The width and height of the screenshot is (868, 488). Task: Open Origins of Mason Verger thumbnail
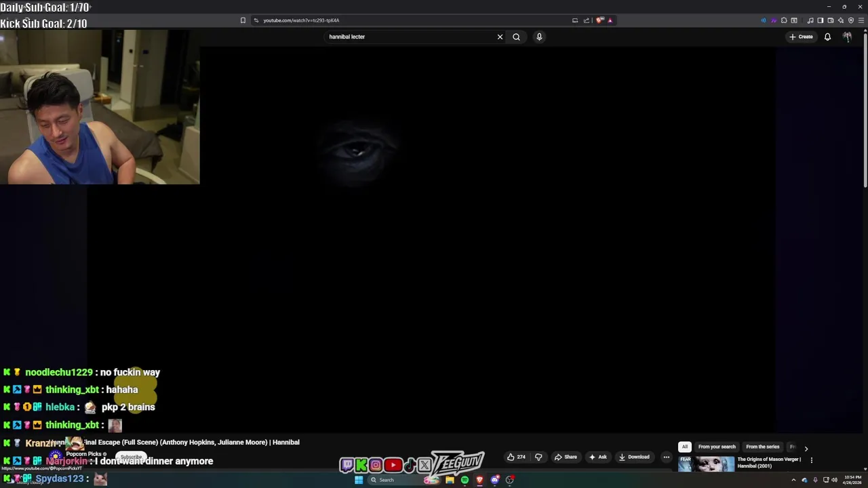tap(706, 464)
